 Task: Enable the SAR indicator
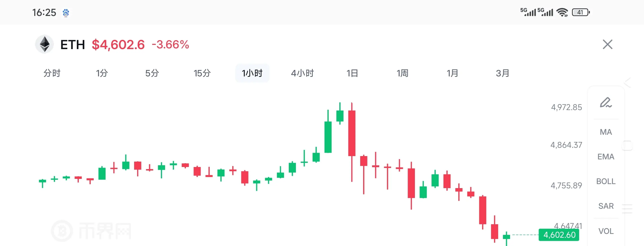(x=606, y=206)
